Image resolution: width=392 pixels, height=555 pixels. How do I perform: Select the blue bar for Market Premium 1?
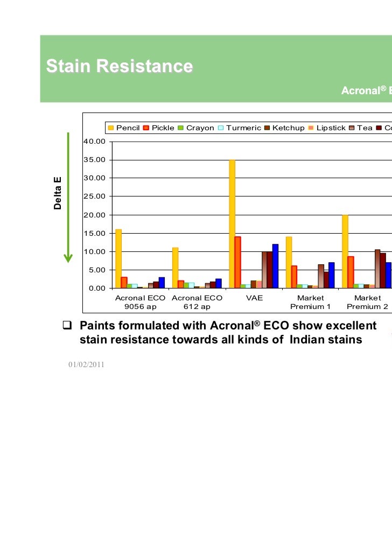pyautogui.click(x=332, y=276)
